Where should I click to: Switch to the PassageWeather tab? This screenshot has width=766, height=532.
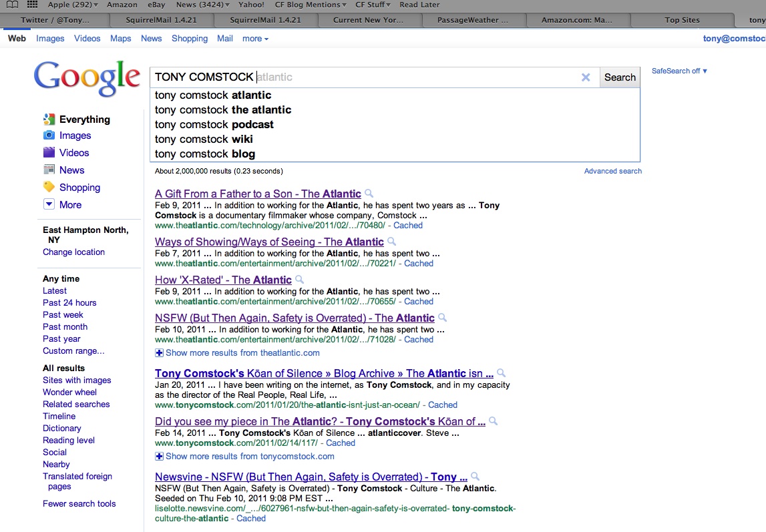click(473, 20)
